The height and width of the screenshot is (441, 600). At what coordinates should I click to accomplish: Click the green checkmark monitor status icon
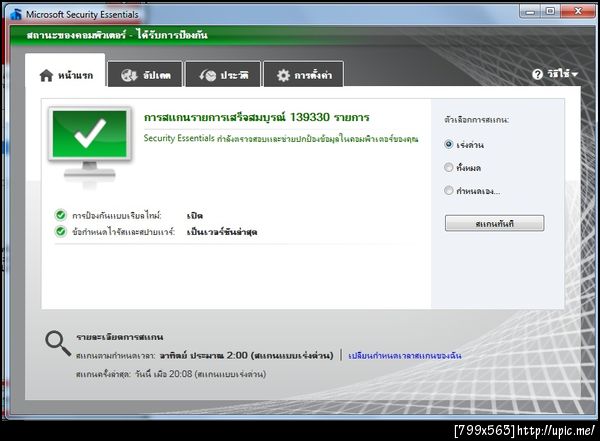[x=90, y=147]
